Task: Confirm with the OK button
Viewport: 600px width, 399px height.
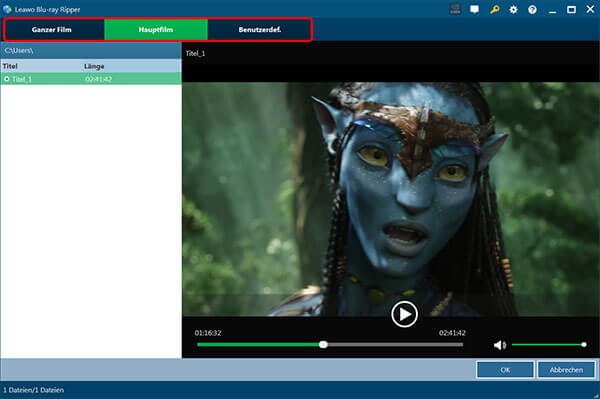Action: (505, 370)
